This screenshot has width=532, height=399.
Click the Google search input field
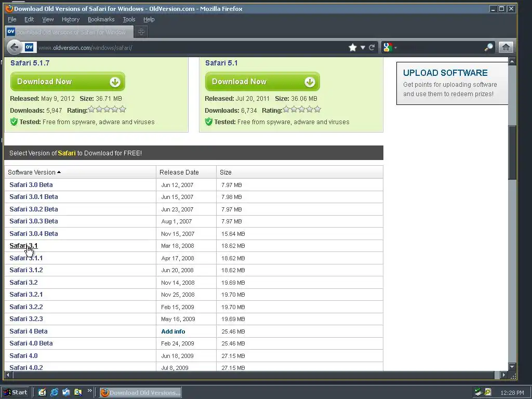point(441,47)
